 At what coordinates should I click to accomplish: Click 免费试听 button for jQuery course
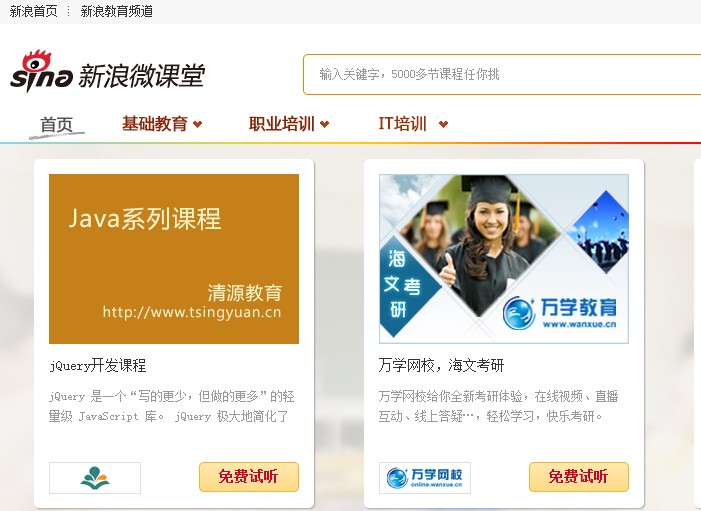(x=248, y=477)
